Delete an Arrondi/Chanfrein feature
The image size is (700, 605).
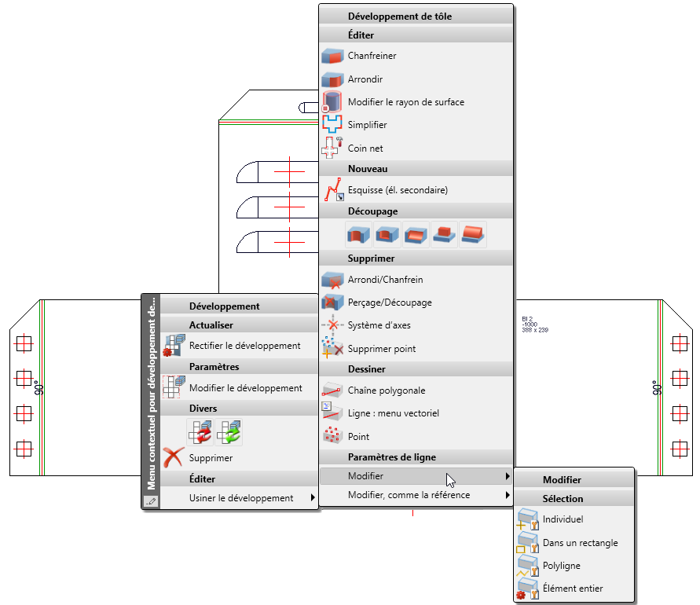[x=416, y=280]
